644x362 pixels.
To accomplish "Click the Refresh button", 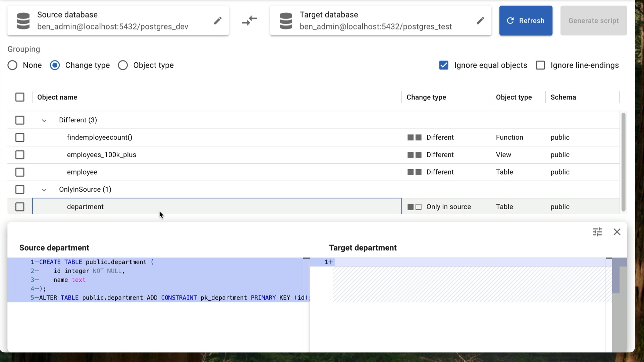I will [x=526, y=21].
